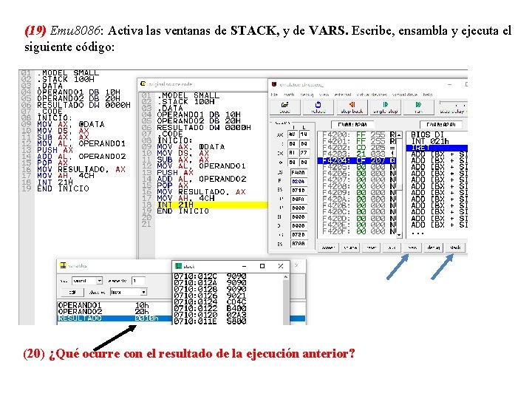Select stack entry 0710:0124 CD4C

210,302
